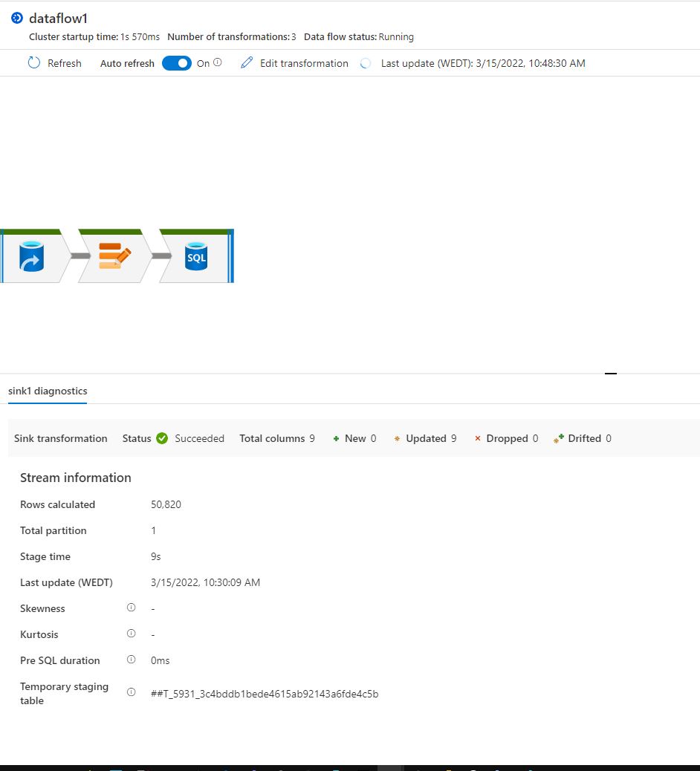Click the info icon next to Kurtosis

(x=131, y=634)
